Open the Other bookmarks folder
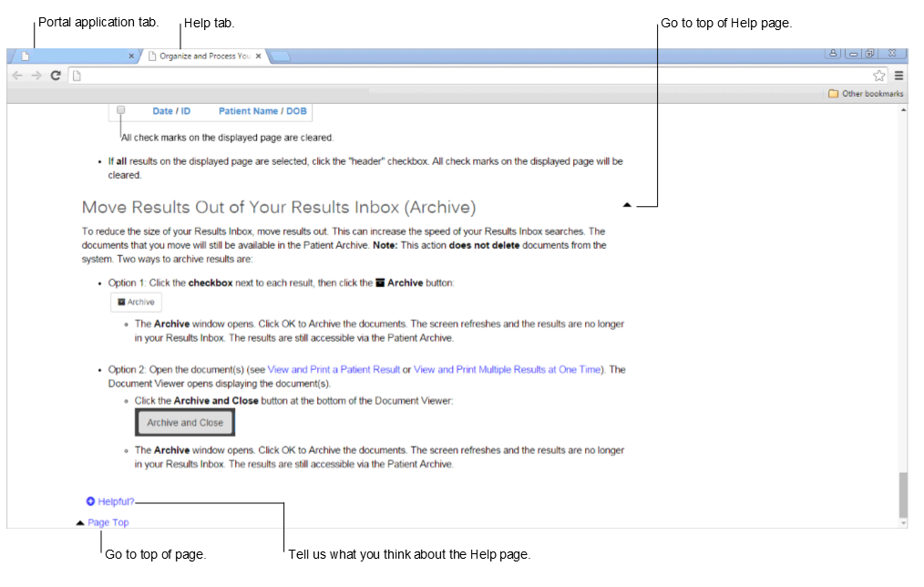Viewport: 924px width, 587px height. point(867,93)
